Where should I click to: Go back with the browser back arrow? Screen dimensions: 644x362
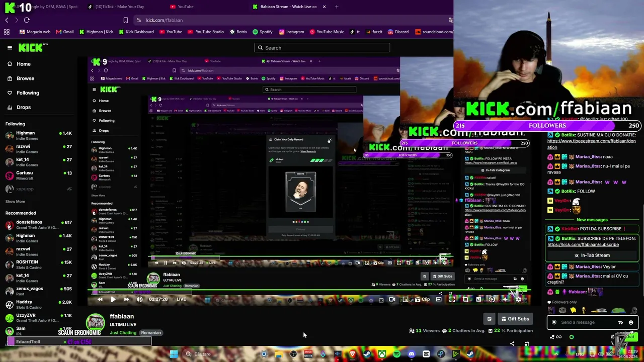click(7, 20)
